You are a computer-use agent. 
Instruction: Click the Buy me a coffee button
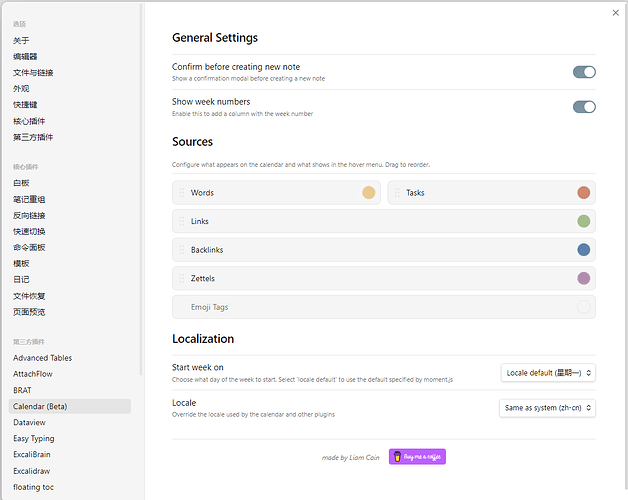(417, 457)
